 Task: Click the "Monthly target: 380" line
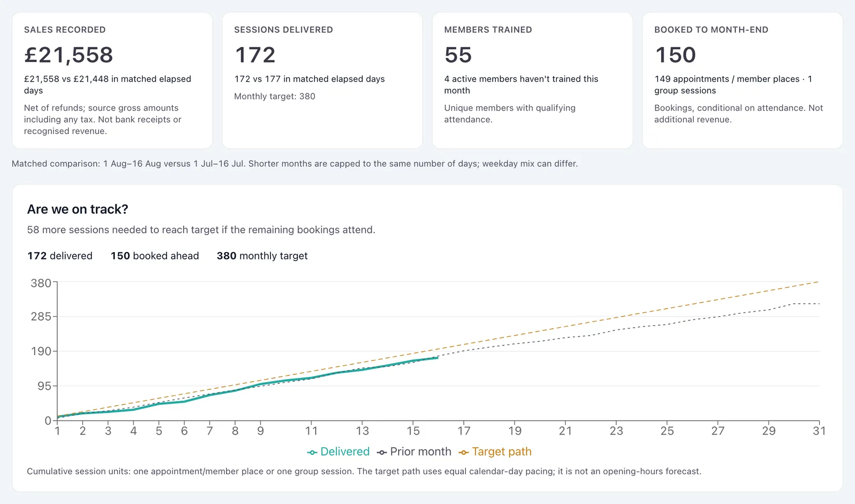pos(275,97)
